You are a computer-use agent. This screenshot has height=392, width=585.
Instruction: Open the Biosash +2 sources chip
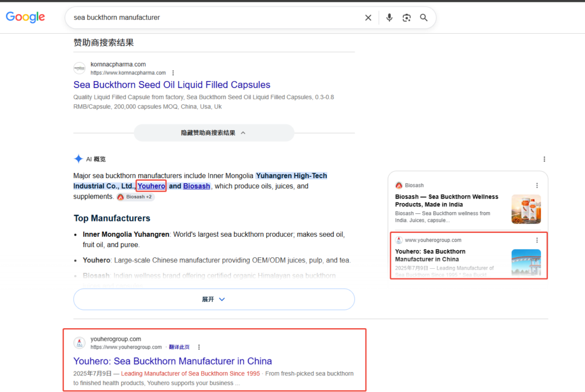pyautogui.click(x=135, y=197)
